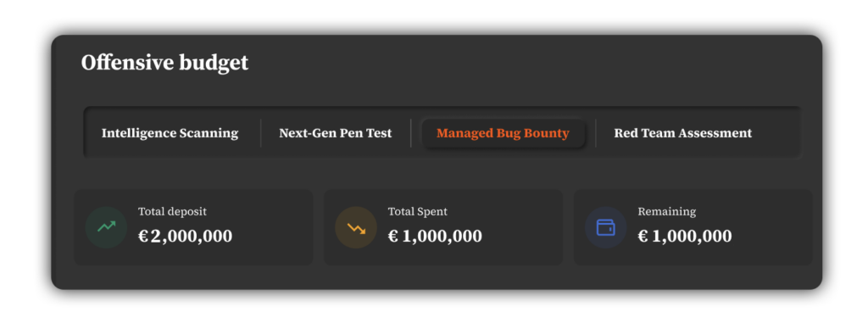
Task: Click the Total Spent label
Action: [x=417, y=212]
